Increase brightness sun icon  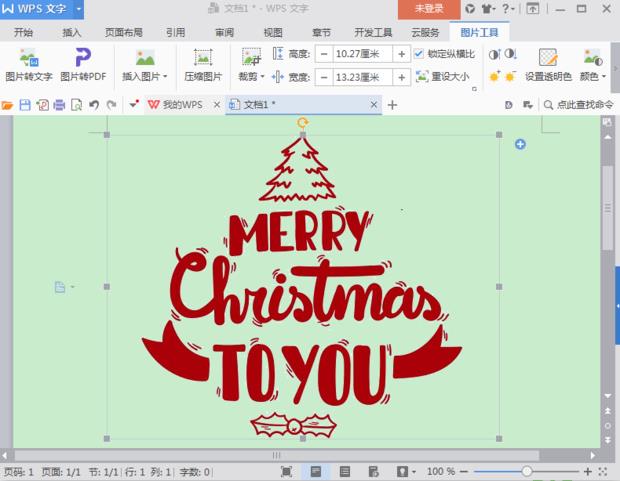point(494,76)
